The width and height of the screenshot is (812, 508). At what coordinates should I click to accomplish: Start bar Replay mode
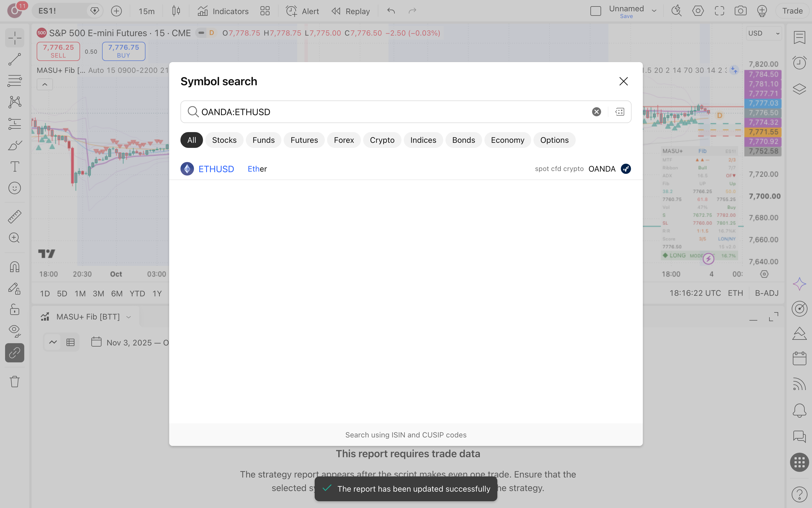pyautogui.click(x=351, y=11)
